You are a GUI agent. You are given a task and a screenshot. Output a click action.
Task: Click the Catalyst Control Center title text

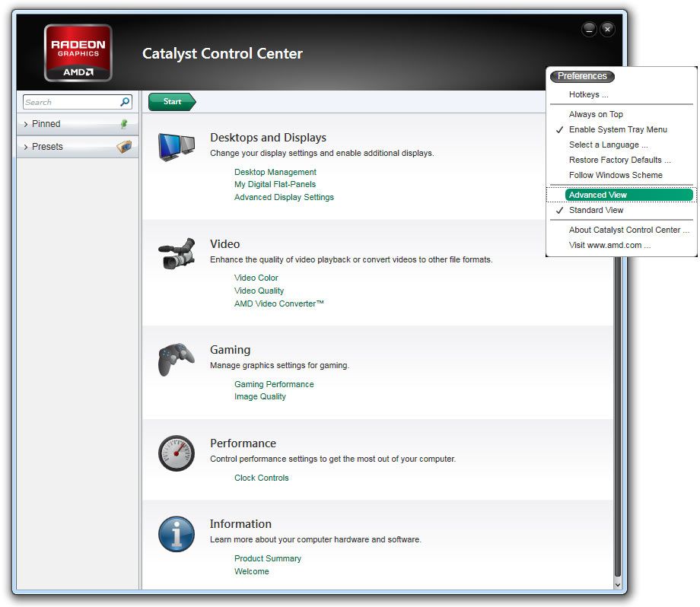[x=222, y=53]
